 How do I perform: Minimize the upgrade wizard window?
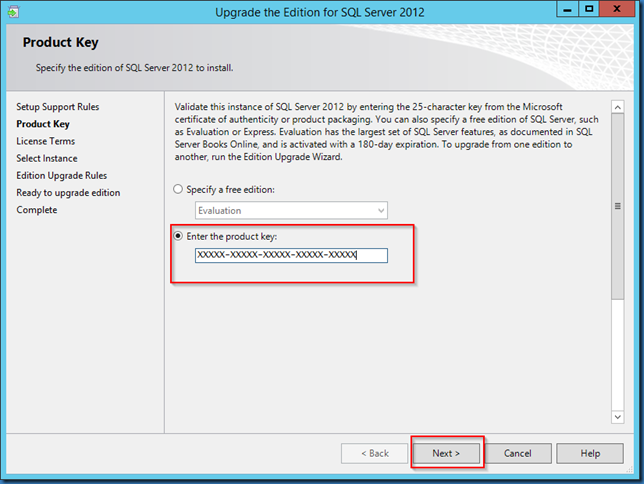[568, 9]
